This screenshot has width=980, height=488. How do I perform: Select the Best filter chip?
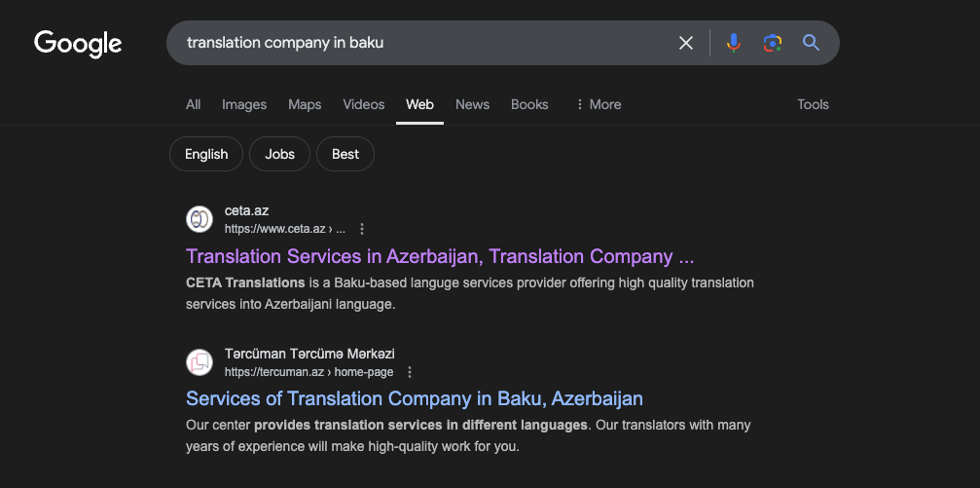click(x=345, y=154)
